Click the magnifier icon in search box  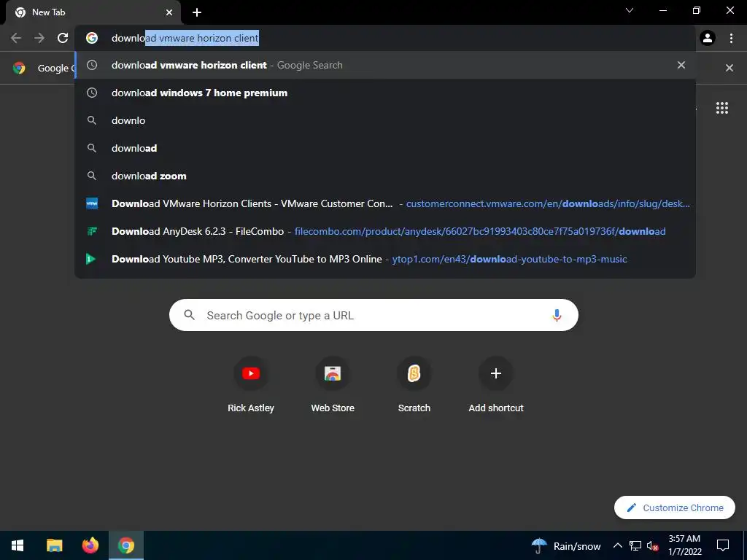pos(189,315)
